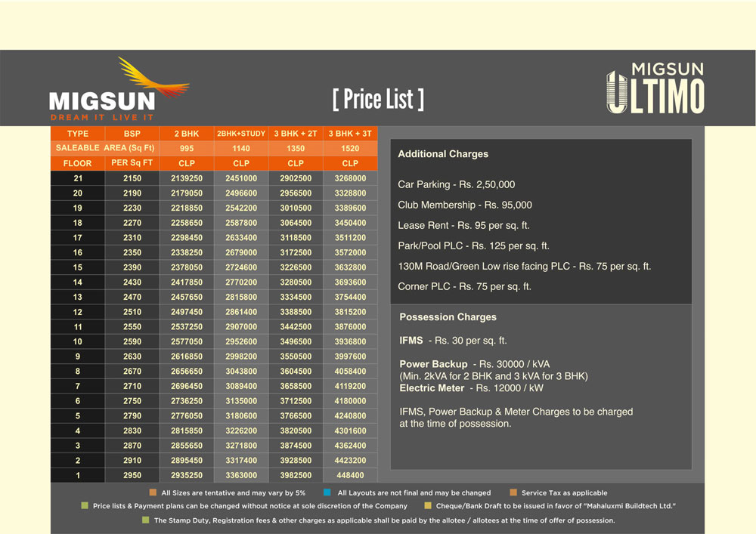Image resolution: width=756 pixels, height=534 pixels.
Task: Click green bullet beside The Stamp Duty note
Action: click(x=145, y=520)
